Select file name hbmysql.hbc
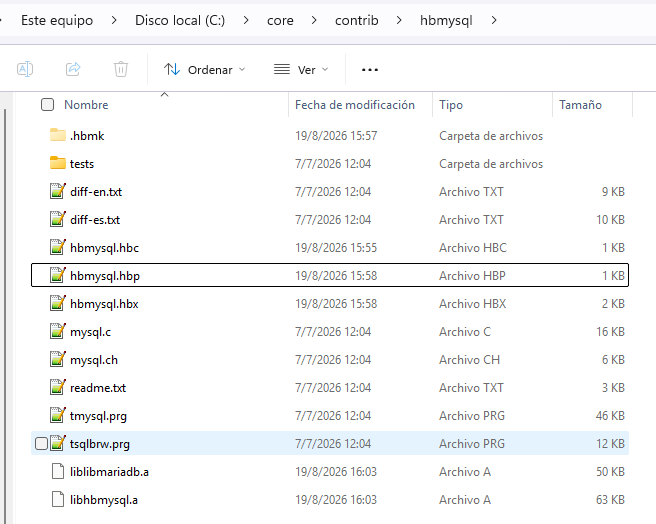Image resolution: width=656 pixels, height=524 pixels. [x=105, y=248]
